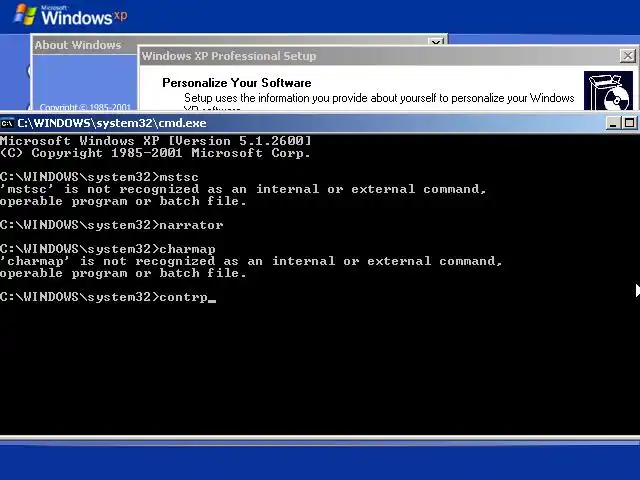Click the 'Personalize Your Software' heading
This screenshot has height=480, width=640.
click(x=237, y=83)
